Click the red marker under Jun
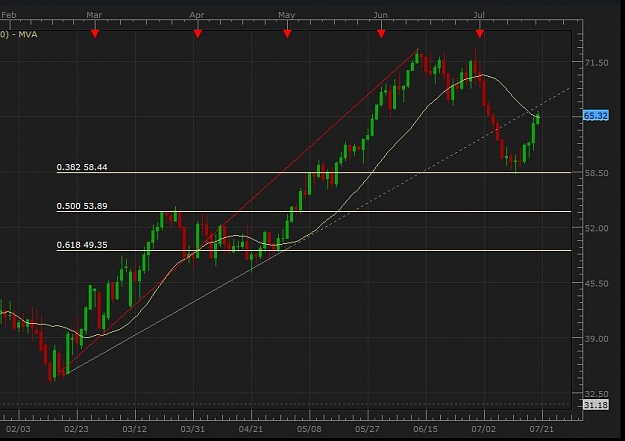The width and height of the screenshot is (625, 441). tap(381, 34)
